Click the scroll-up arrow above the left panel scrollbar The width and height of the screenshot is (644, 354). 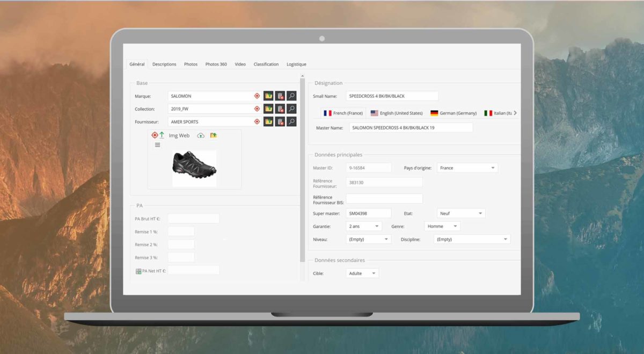tap(302, 76)
